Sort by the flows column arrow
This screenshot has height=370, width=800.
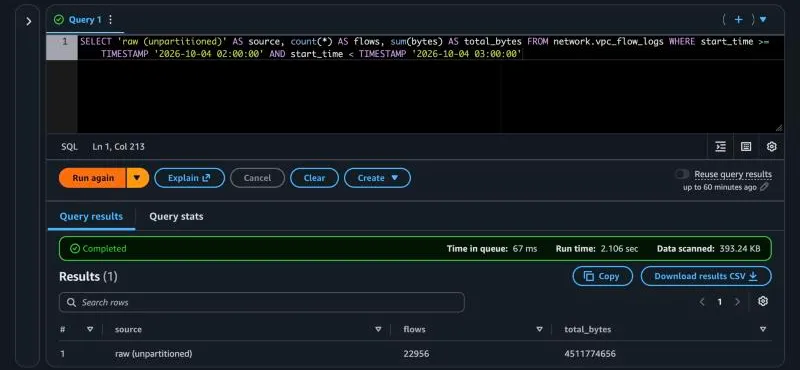tap(539, 330)
